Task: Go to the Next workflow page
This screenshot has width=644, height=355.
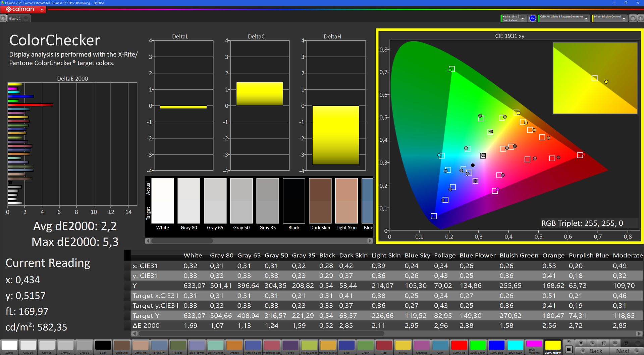Action: [x=626, y=351]
